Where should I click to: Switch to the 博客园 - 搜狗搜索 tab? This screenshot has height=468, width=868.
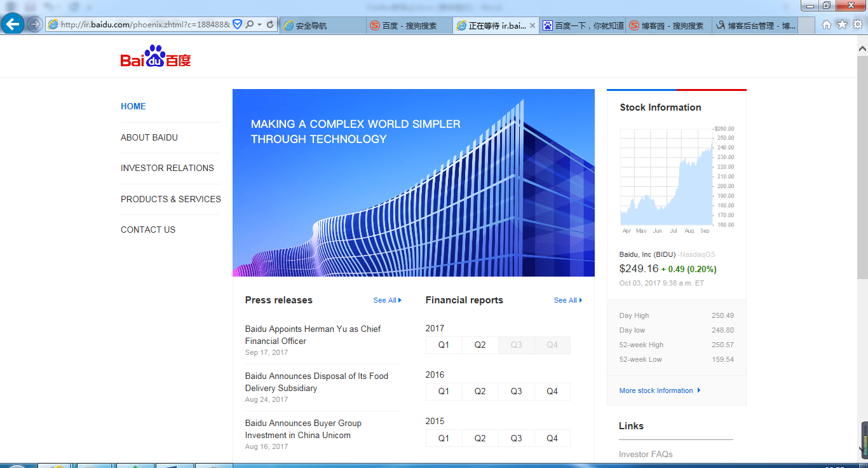669,25
